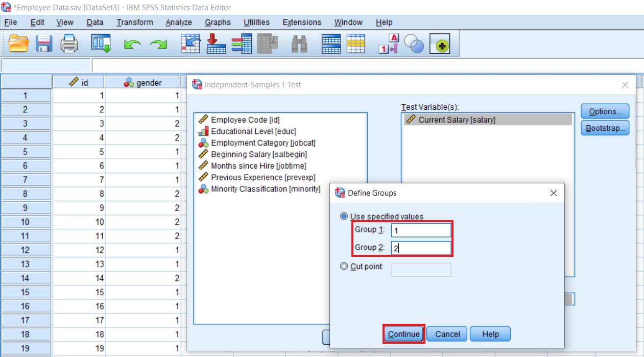The width and height of the screenshot is (644, 357).
Task: Insert variable using yellow-column grid icon
Action: click(x=356, y=44)
